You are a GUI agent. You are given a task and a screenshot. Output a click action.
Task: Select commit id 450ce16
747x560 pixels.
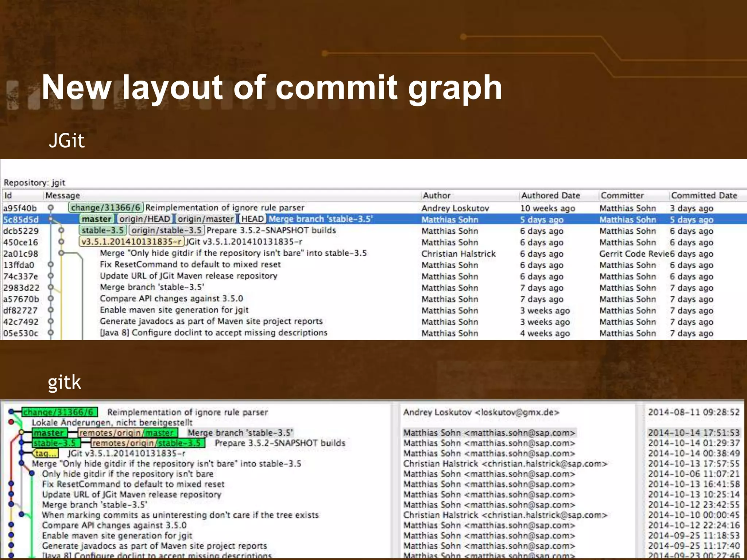tap(20, 242)
